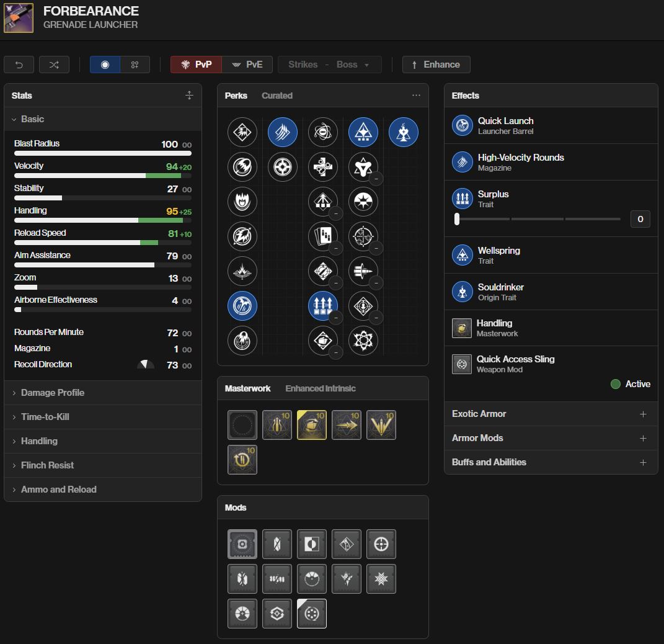Open the three-dot menu in Perks panel
Screen dimensions: 664x644
[416, 96]
